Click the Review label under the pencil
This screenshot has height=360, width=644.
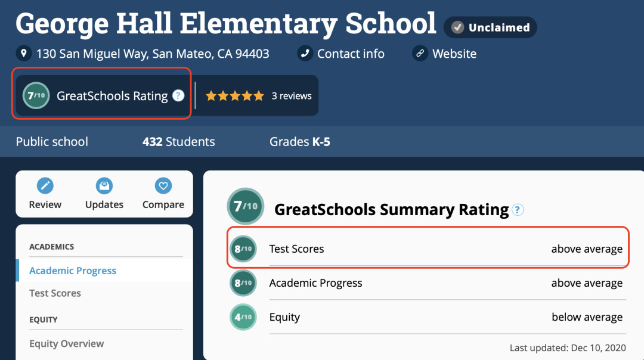pyautogui.click(x=45, y=204)
